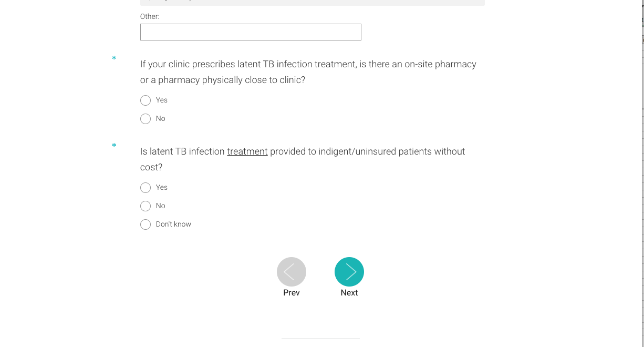Click the 'Next' text label
The width and height of the screenshot is (644, 347).
(349, 293)
